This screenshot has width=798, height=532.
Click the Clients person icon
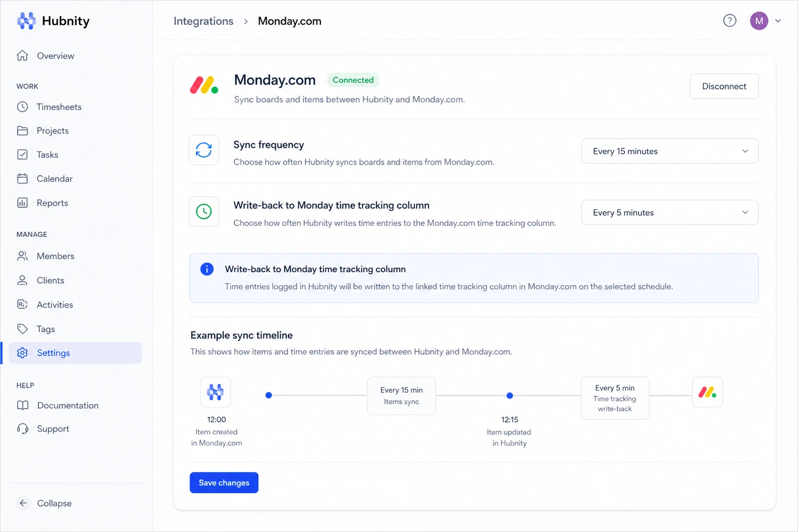point(22,281)
